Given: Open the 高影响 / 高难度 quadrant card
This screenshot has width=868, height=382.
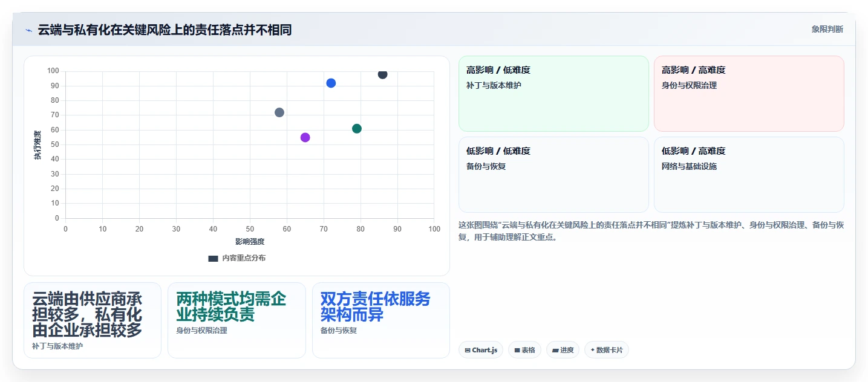Looking at the screenshot, I should 749,94.
